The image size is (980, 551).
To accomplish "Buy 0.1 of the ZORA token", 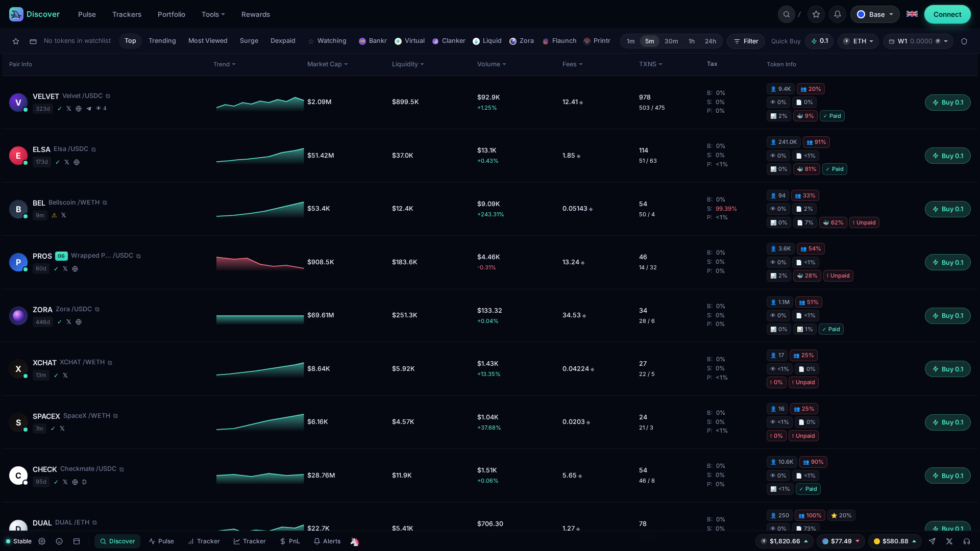I will [948, 316].
